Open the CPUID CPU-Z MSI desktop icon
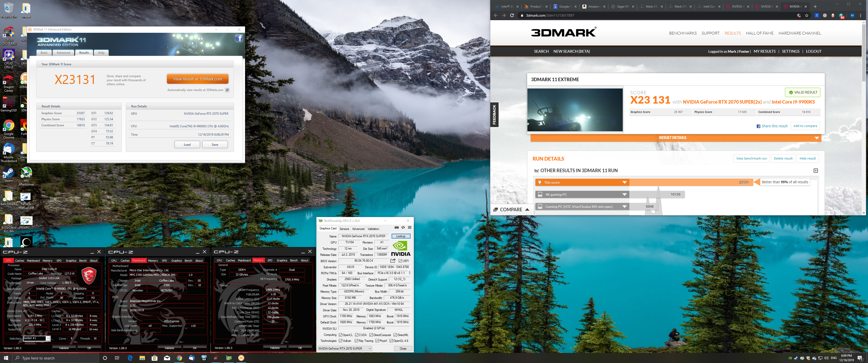The height and width of the screenshot is (363, 868). point(9,36)
